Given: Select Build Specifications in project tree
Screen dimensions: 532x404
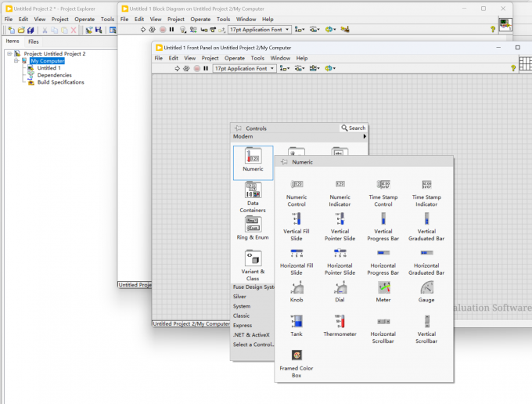Looking at the screenshot, I should pyautogui.click(x=61, y=82).
